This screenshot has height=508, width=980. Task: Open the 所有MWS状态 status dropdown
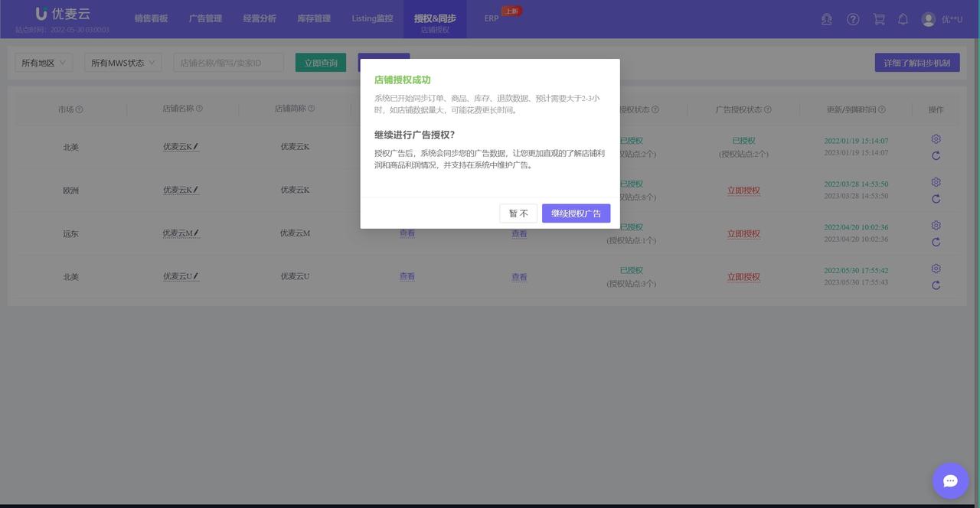pos(122,62)
